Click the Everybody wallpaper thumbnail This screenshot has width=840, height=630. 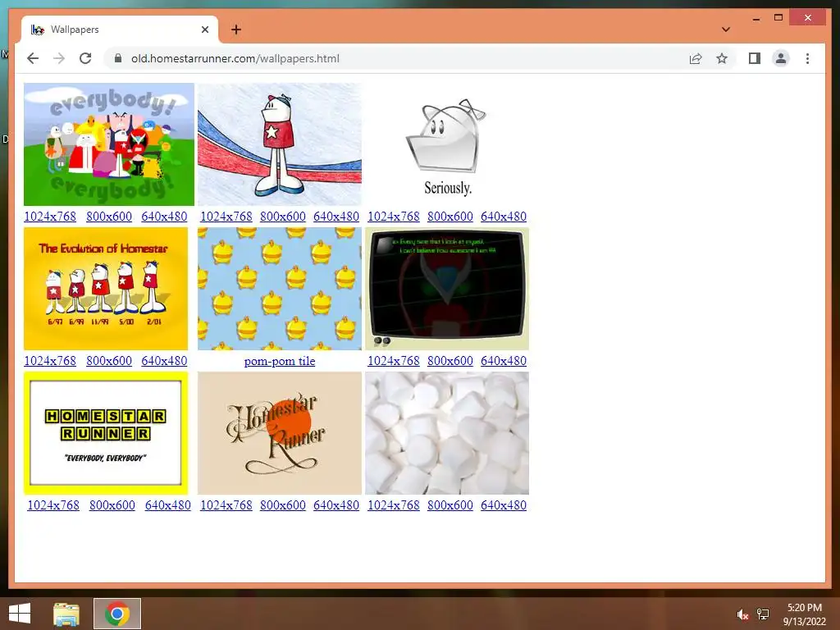coord(109,144)
